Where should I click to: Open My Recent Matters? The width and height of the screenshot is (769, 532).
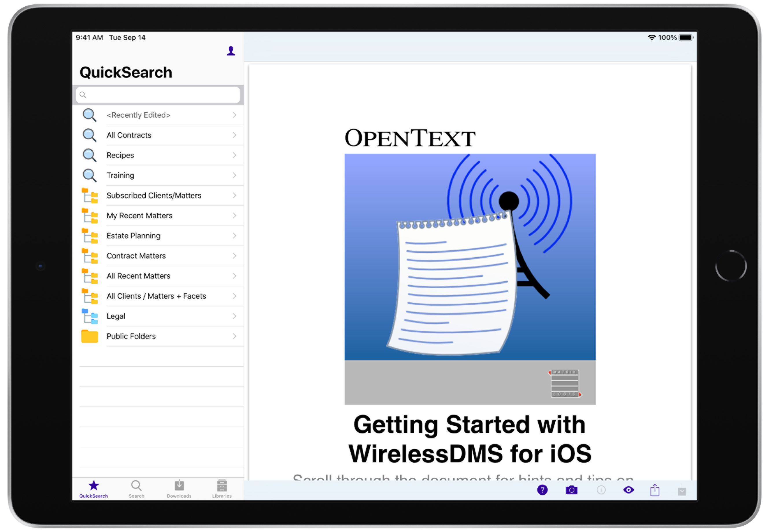(158, 216)
